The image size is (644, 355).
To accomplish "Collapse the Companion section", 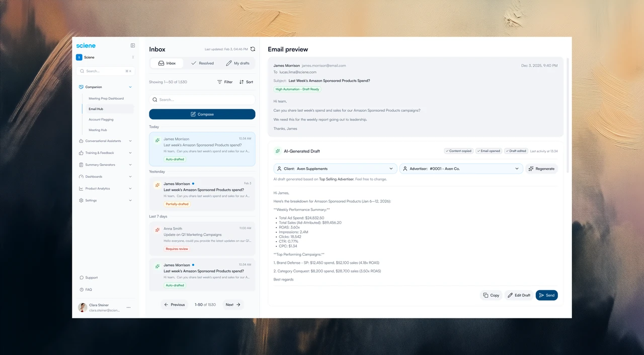I will click(x=130, y=87).
